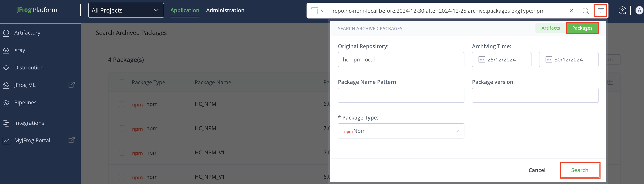Click the 25/12/2024 start date field

pyautogui.click(x=502, y=60)
